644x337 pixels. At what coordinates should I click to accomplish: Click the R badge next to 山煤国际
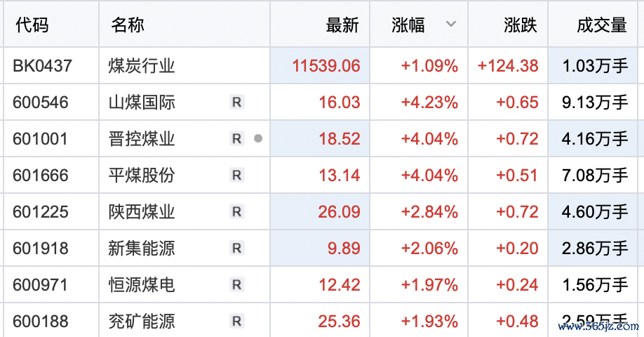click(236, 103)
